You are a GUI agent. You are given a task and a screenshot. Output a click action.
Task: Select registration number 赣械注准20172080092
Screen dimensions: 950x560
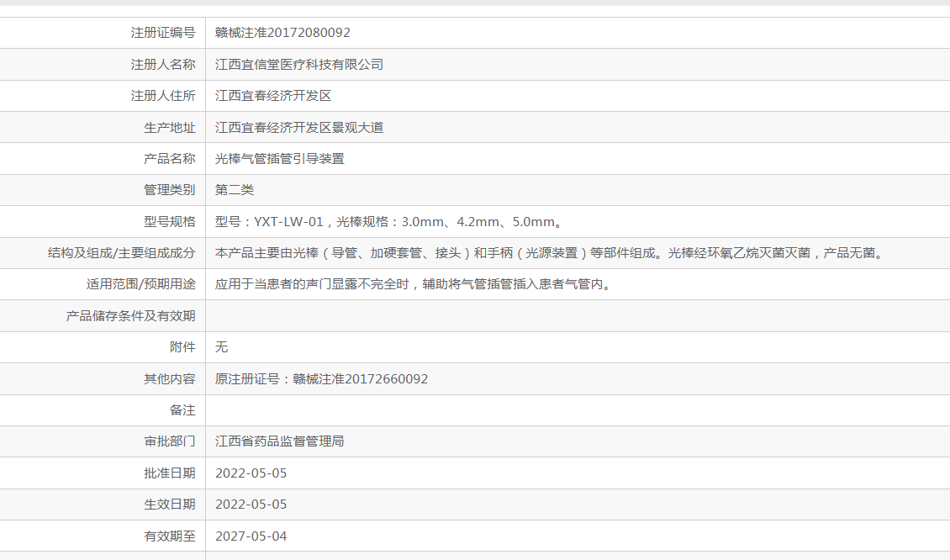283,33
